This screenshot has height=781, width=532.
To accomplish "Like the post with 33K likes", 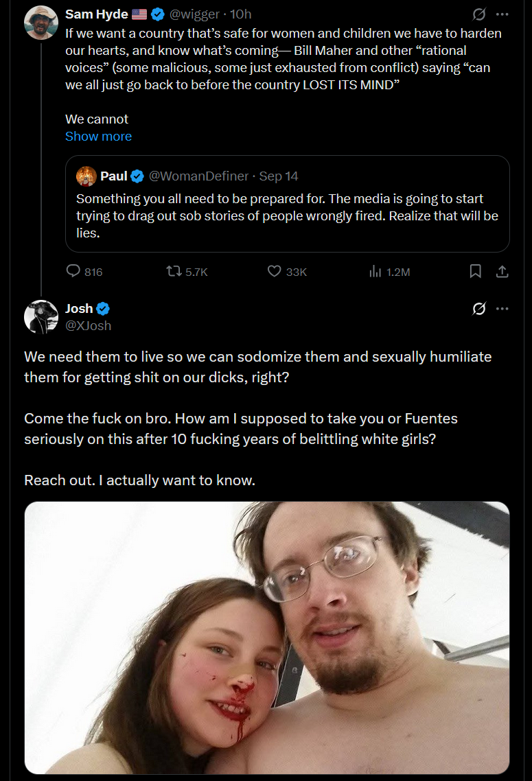I will 275,272.
